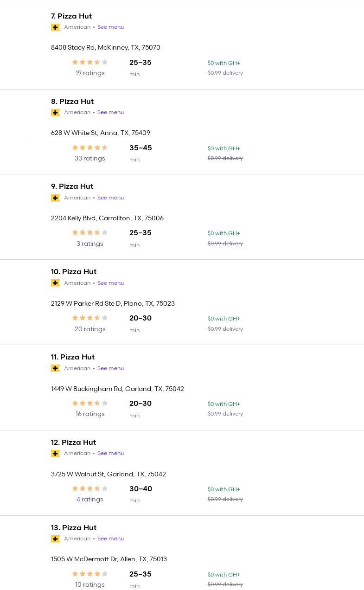Select the 13. Pizza Hut restaurant title
Viewport: 364px width, 590px height.
(x=74, y=528)
